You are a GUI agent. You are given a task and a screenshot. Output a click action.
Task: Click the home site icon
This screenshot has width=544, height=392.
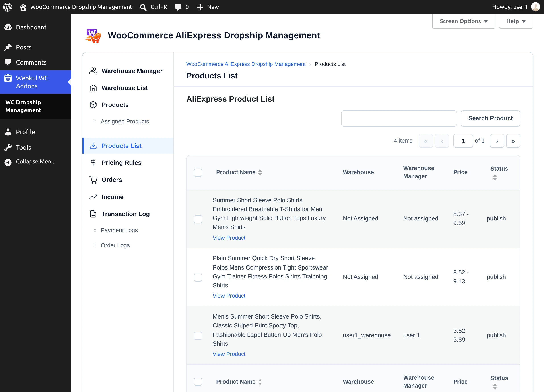tap(23, 7)
